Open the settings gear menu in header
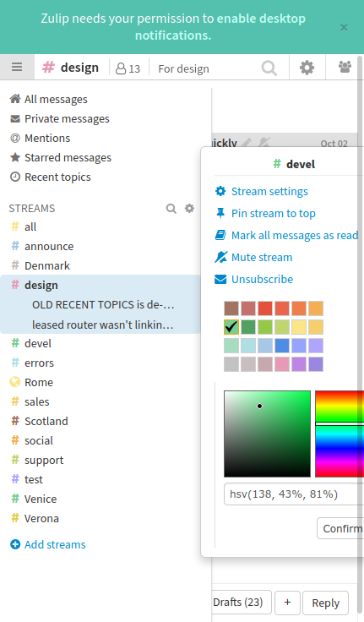This screenshot has width=364, height=622. tap(307, 68)
